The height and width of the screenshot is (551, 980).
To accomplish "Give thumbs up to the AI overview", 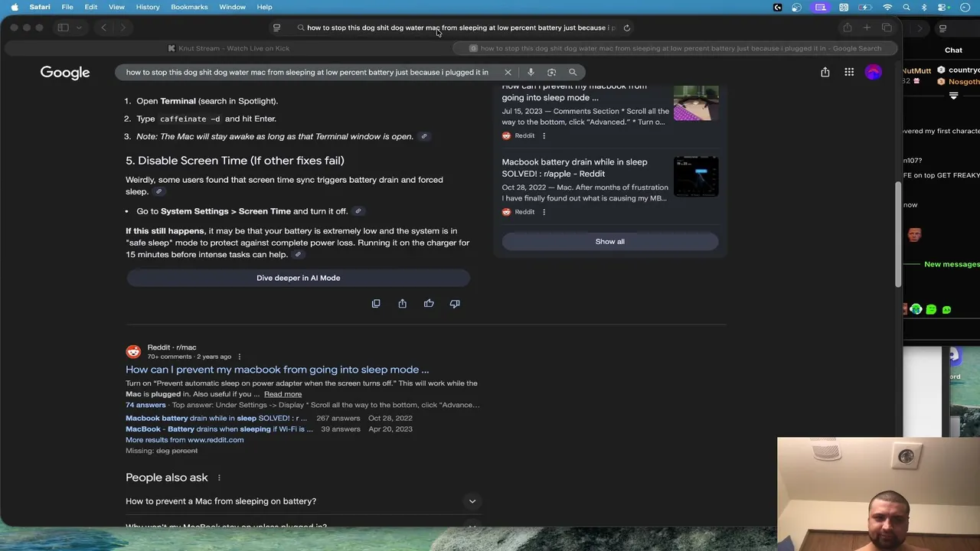I will [429, 304].
